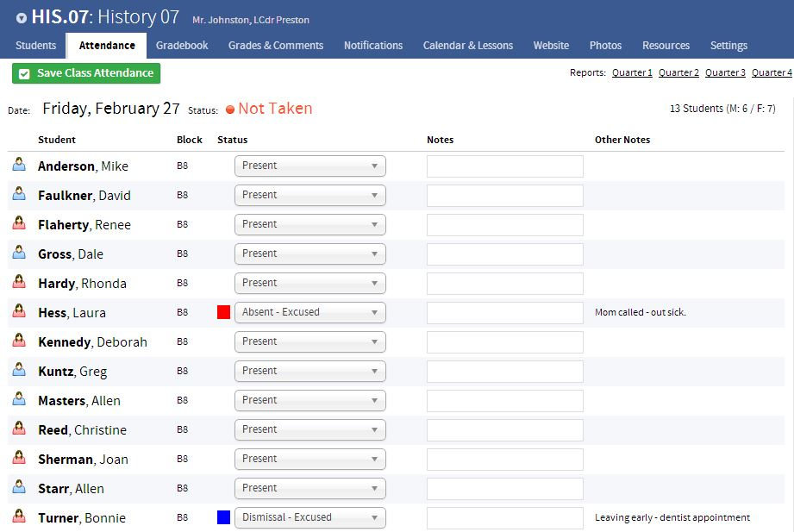The height and width of the screenshot is (532, 794).
Task: Click Deborah Kennedy's student icon
Action: tap(19, 341)
